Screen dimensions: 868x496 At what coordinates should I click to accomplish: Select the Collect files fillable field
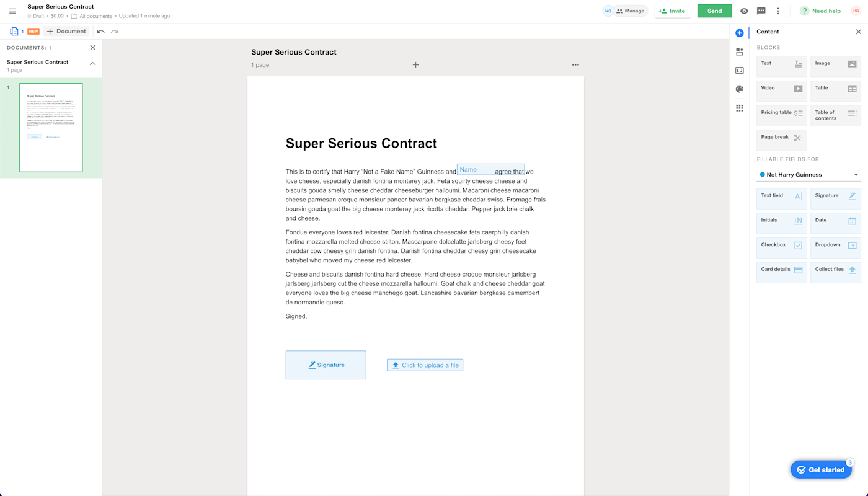click(x=836, y=272)
